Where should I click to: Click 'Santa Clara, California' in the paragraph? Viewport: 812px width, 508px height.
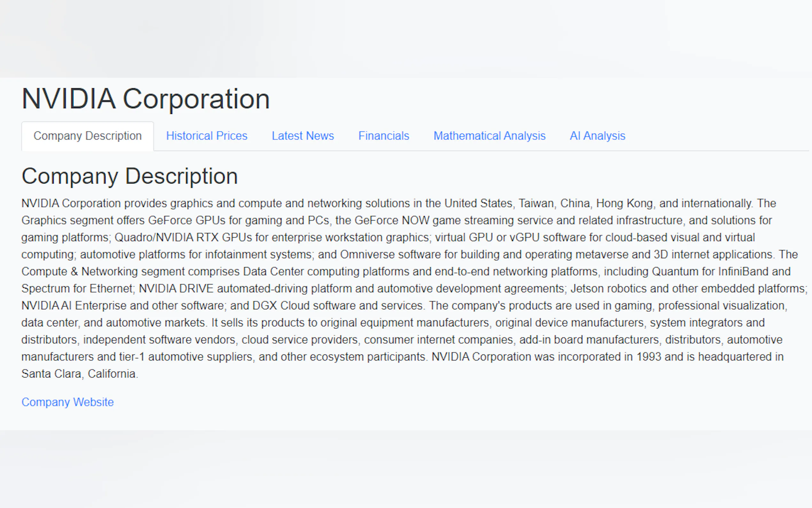point(79,374)
